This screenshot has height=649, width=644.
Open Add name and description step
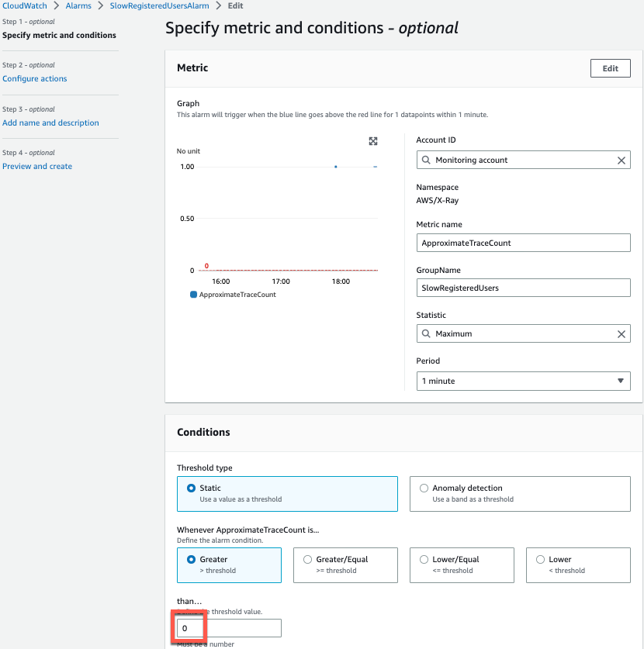[x=50, y=123]
